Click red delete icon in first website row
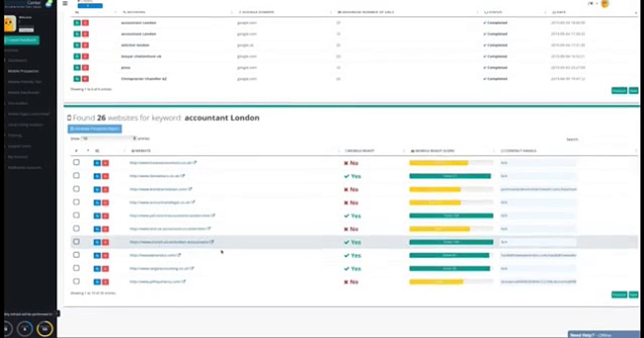Image resolution: width=644 pixels, height=338 pixels. tap(105, 163)
